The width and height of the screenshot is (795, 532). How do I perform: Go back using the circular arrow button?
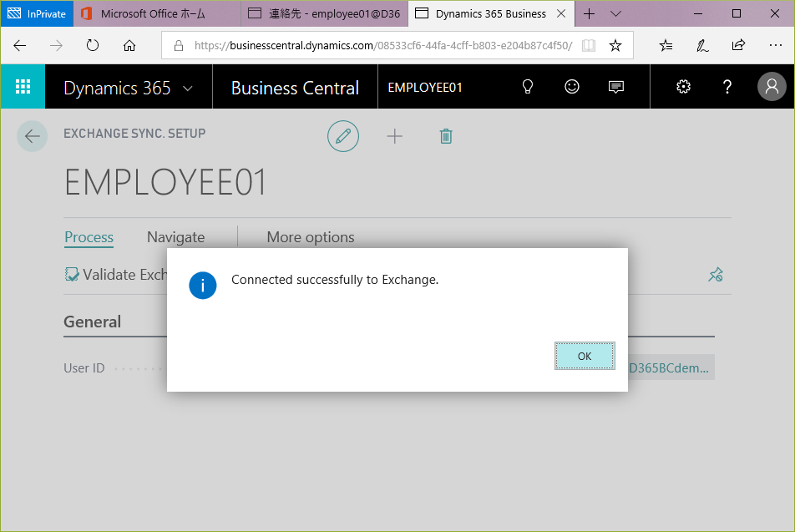click(x=33, y=136)
